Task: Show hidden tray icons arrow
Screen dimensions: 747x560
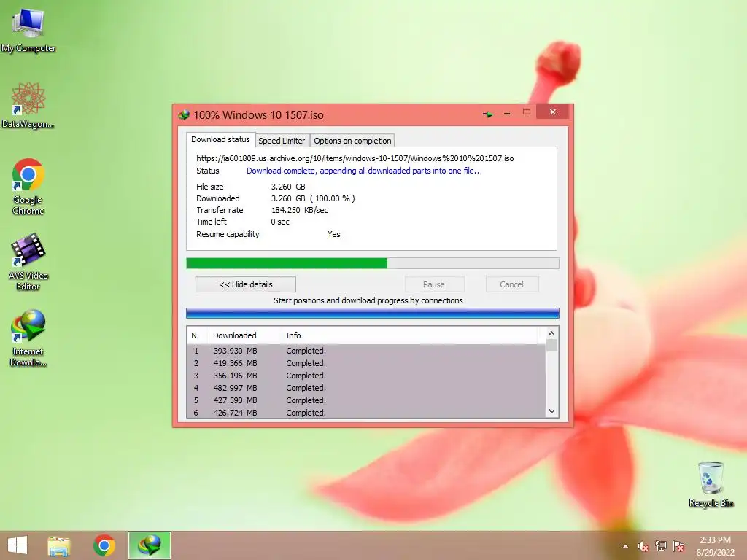Action: (625, 546)
